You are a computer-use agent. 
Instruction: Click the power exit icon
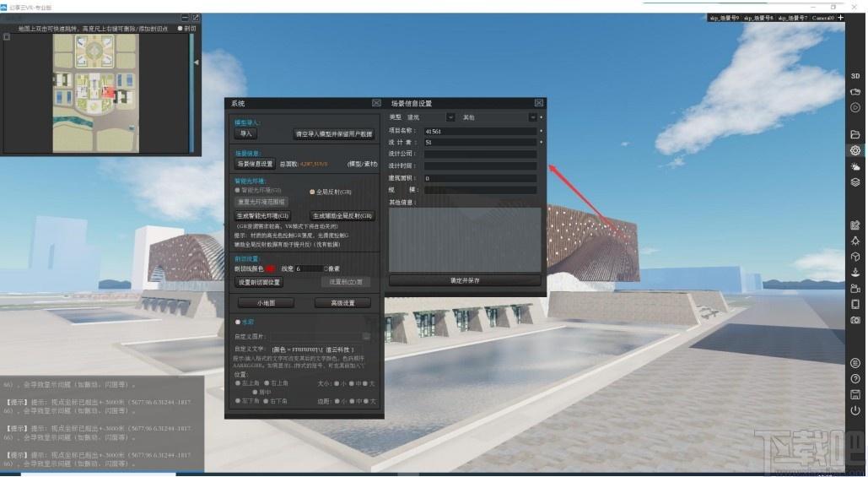point(855,410)
